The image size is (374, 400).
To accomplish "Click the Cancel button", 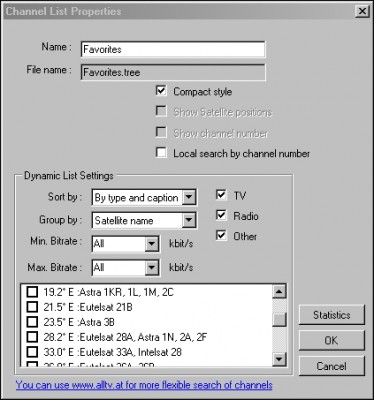I will tap(332, 366).
